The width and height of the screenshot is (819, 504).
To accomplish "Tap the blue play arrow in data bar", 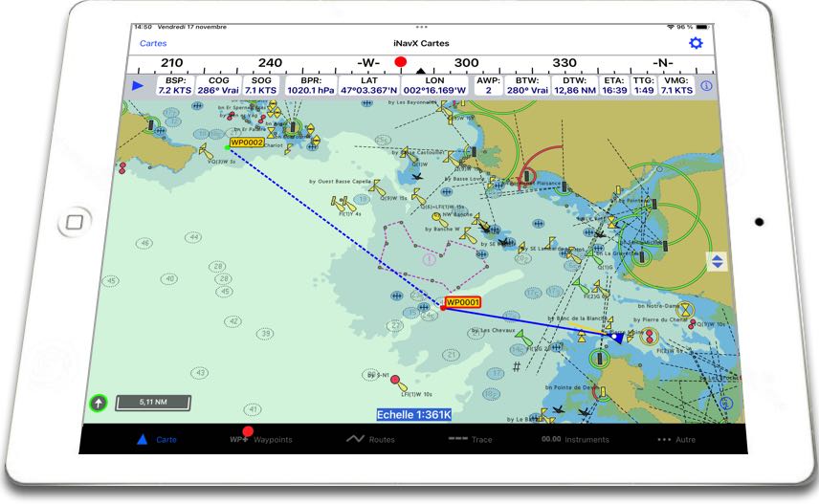I will 138,86.
